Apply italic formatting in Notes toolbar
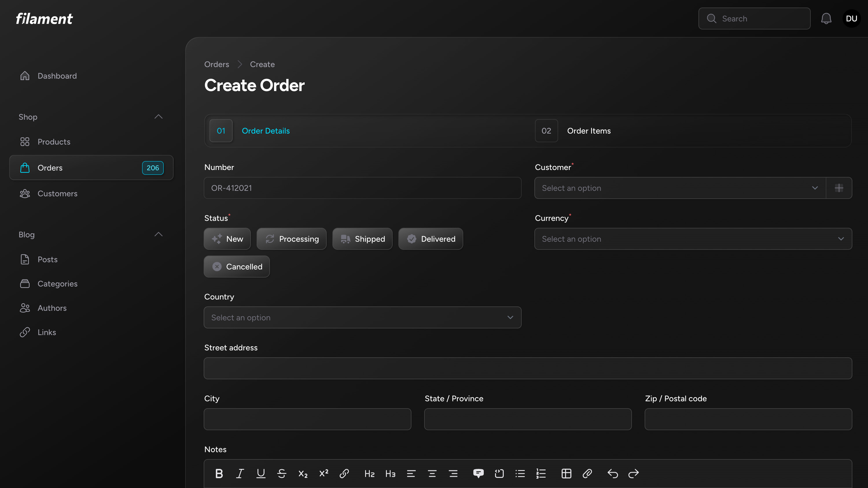This screenshot has height=488, width=868. (240, 473)
